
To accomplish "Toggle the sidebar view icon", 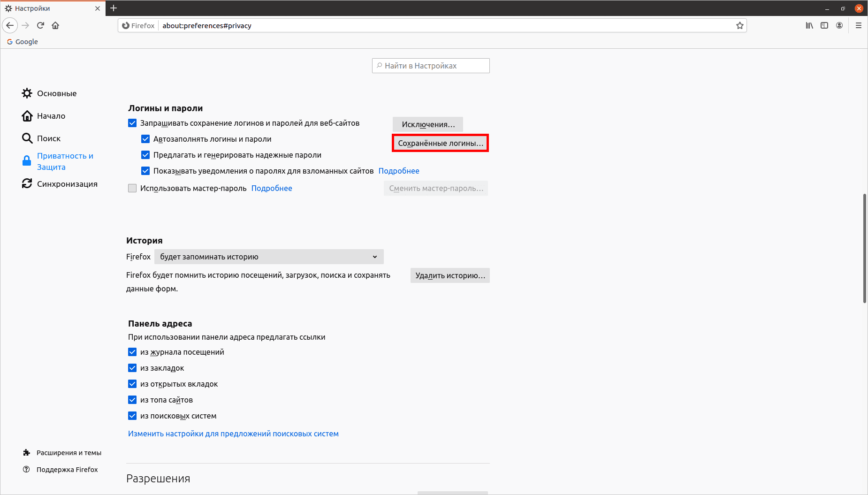I will coord(824,25).
